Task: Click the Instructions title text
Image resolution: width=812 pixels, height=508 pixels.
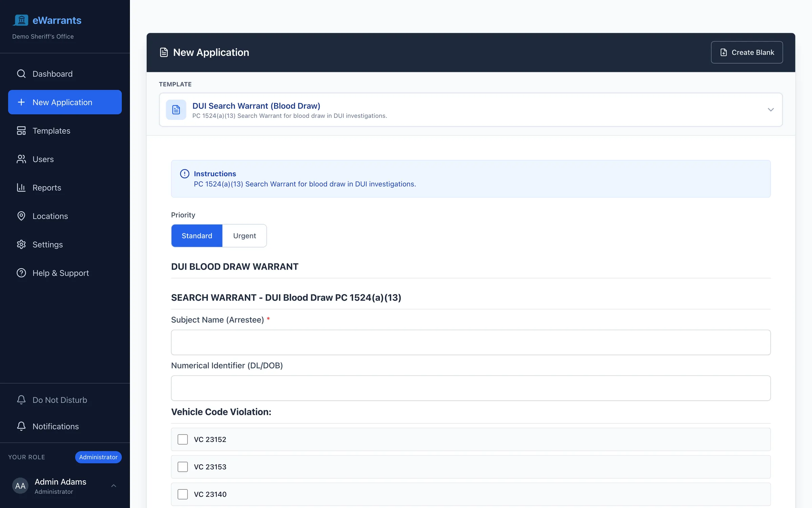Action: click(215, 174)
